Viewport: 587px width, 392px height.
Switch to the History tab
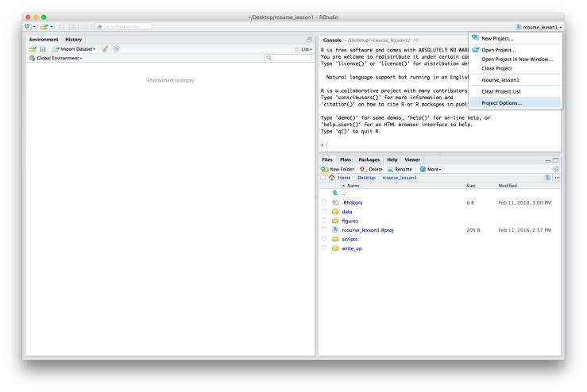point(73,39)
